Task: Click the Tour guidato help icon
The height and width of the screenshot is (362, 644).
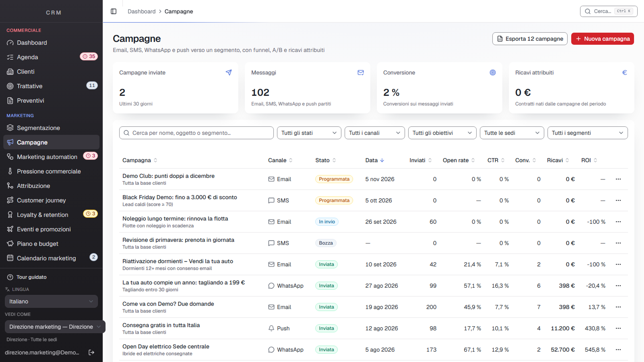Action: click(10, 277)
